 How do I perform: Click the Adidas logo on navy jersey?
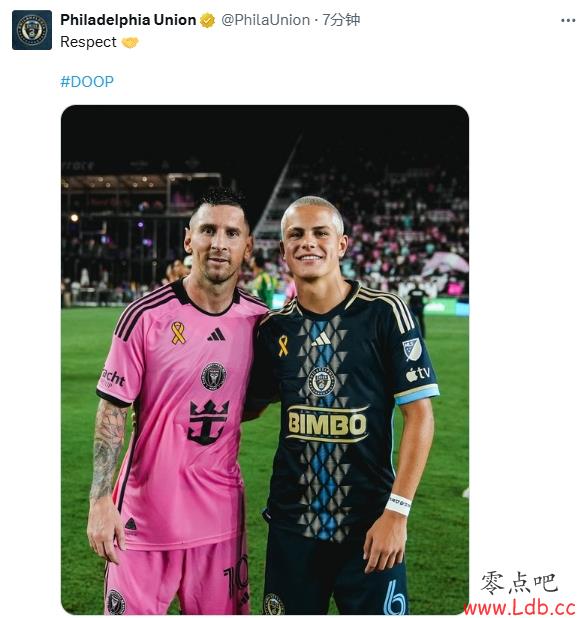point(321,339)
